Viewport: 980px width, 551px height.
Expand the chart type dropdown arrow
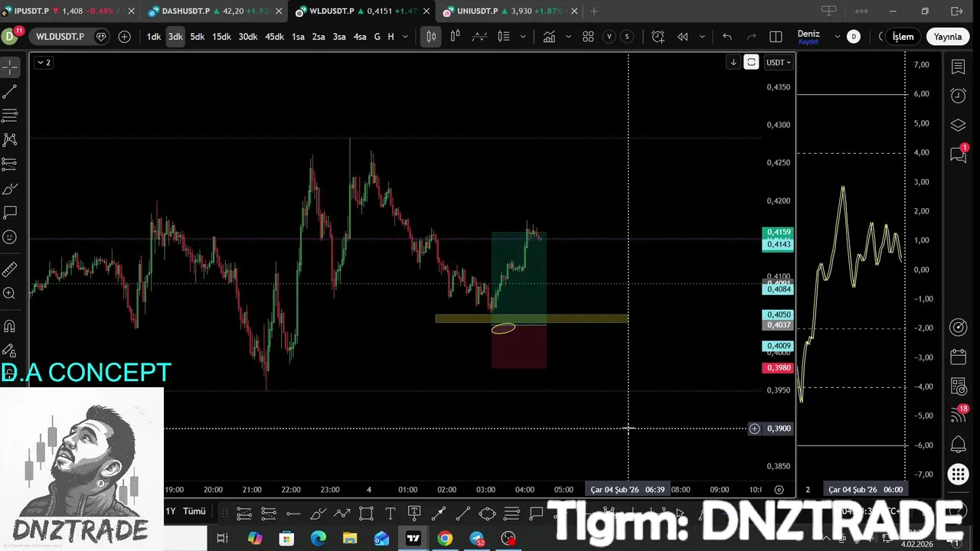524,37
